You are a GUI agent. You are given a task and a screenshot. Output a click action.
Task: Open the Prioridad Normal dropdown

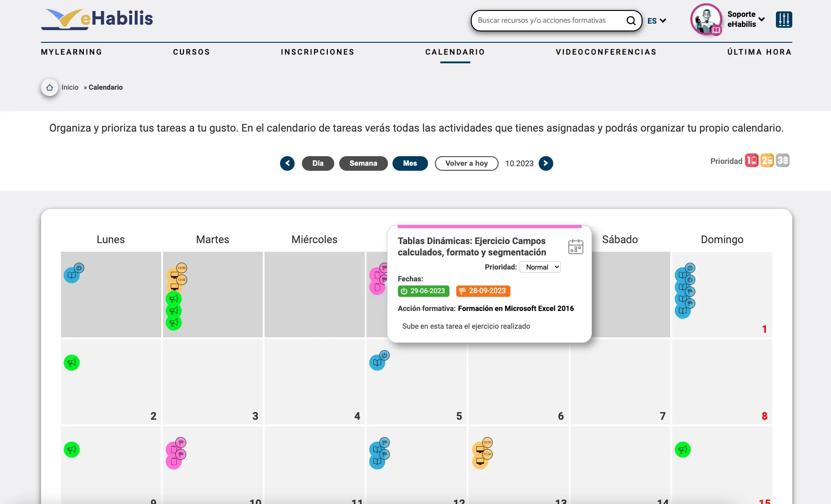pos(540,267)
